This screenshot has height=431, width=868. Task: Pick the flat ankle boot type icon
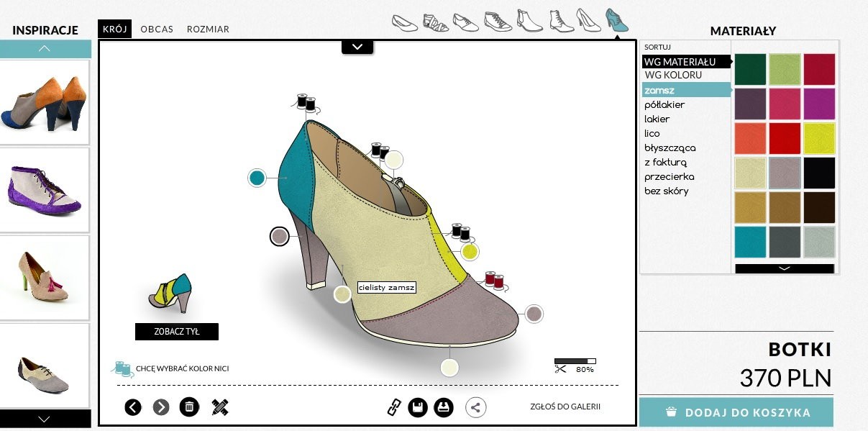[x=529, y=20]
